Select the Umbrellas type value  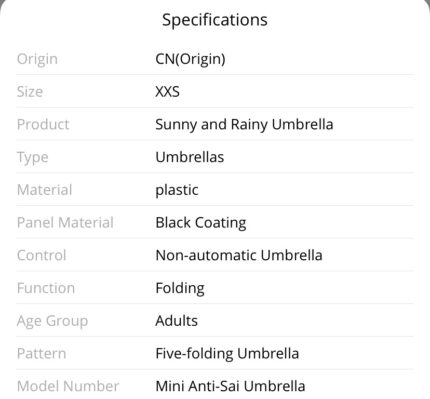point(190,157)
